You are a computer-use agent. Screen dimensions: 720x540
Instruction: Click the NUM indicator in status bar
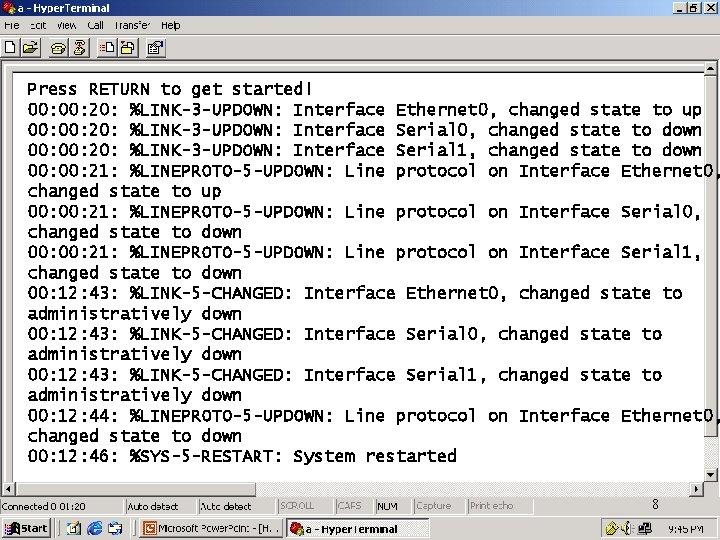coord(387,506)
